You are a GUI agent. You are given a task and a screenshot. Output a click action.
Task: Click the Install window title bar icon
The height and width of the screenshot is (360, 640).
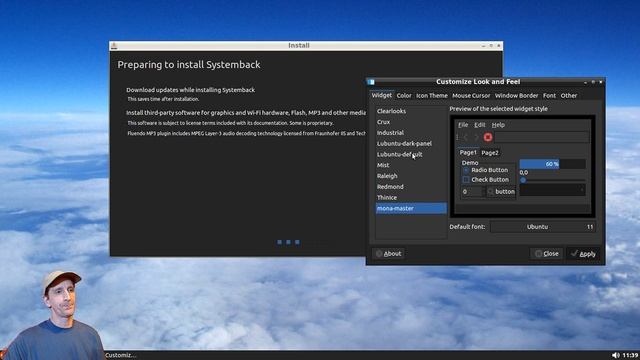click(x=114, y=46)
